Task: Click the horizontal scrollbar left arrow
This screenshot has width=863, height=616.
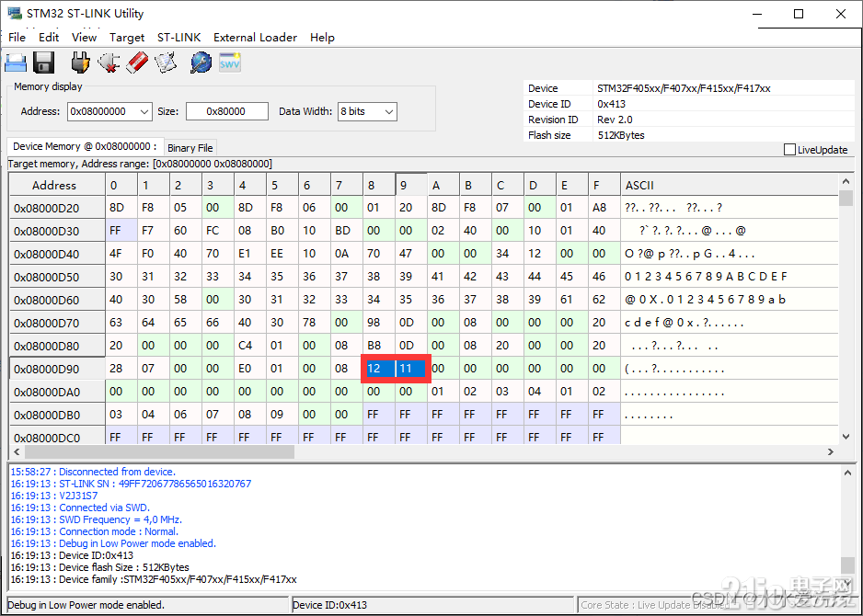Action: point(17,451)
